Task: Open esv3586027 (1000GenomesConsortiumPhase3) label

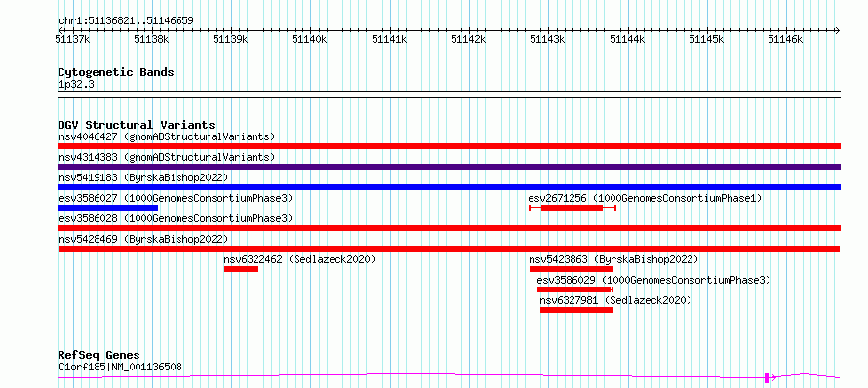Action: click(176, 198)
